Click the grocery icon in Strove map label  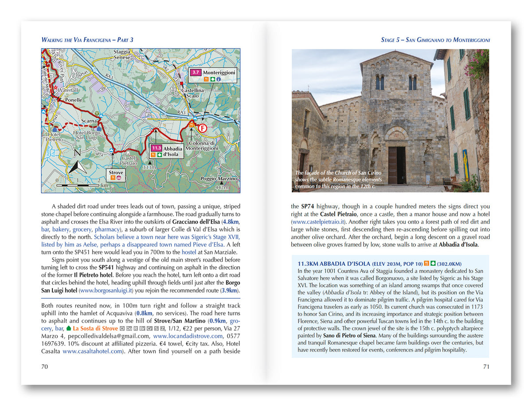(x=119, y=177)
